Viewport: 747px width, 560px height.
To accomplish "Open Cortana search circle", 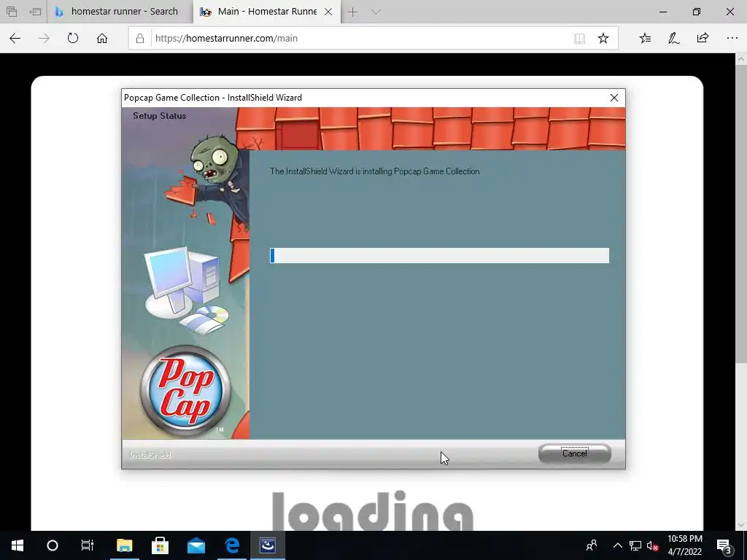I will point(53,545).
